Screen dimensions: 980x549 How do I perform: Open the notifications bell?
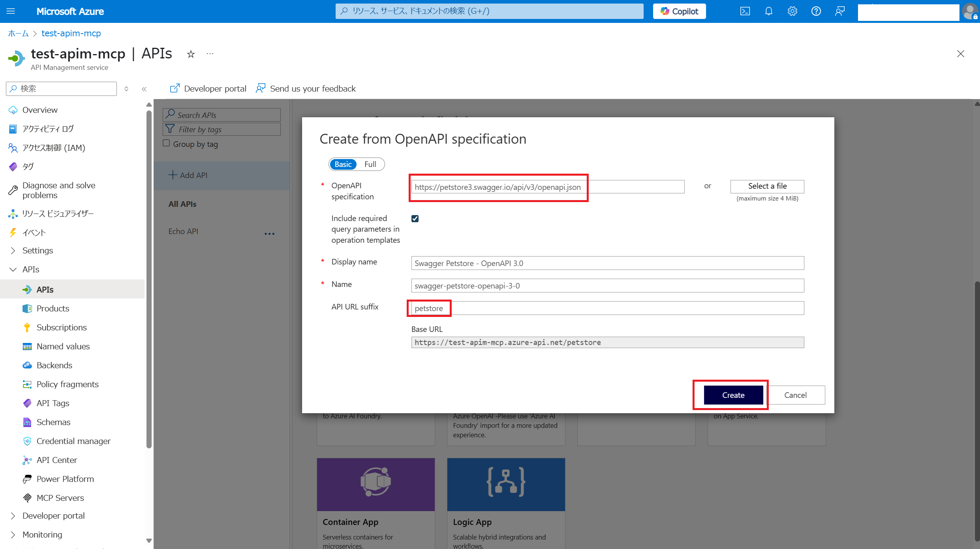768,11
